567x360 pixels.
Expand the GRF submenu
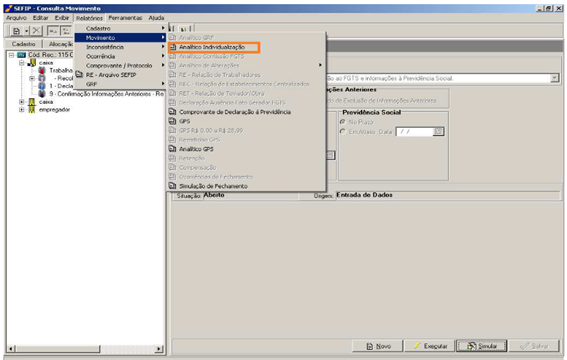coord(120,84)
